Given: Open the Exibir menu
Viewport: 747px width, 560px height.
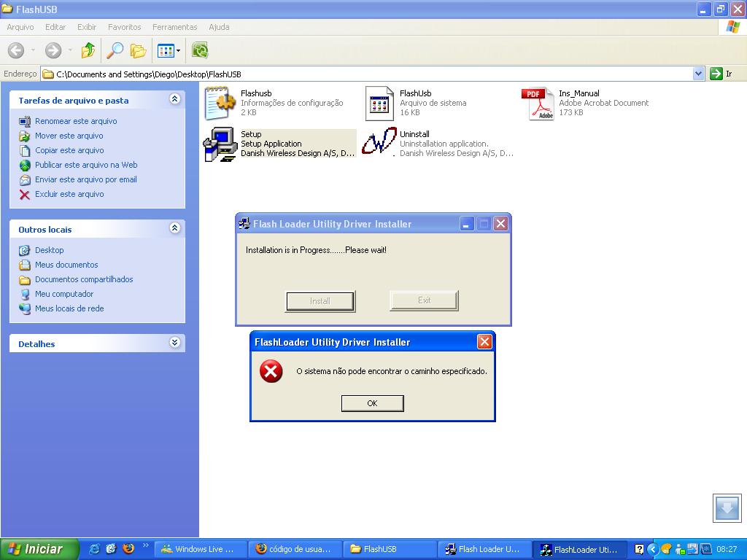Looking at the screenshot, I should pyautogui.click(x=87, y=27).
